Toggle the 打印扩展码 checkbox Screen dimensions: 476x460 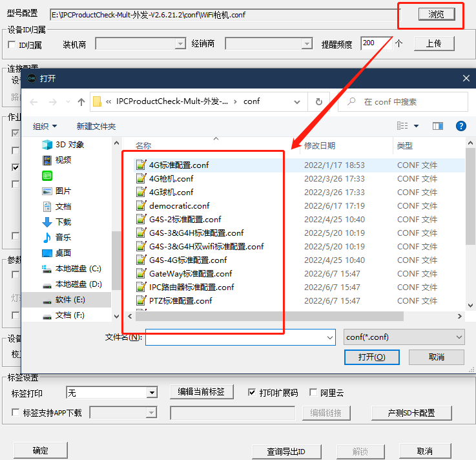pos(252,393)
